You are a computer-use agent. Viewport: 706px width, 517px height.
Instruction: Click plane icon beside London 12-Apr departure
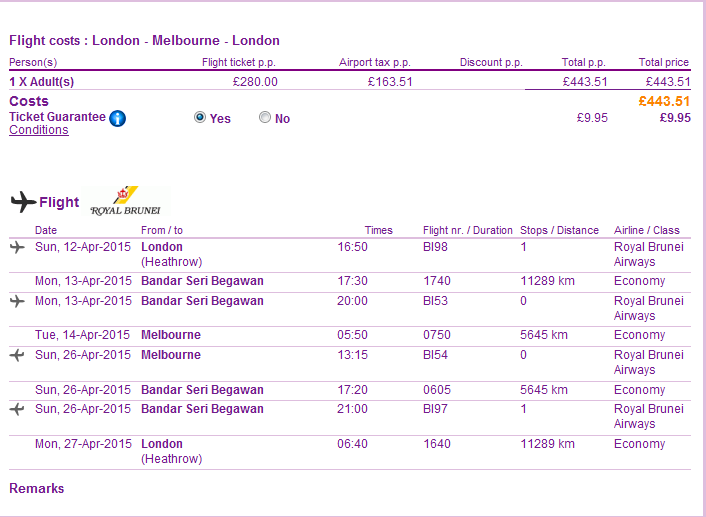click(x=17, y=247)
